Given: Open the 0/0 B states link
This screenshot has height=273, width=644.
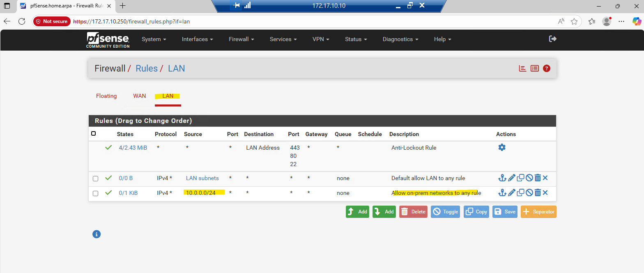Looking at the screenshot, I should click(126, 178).
